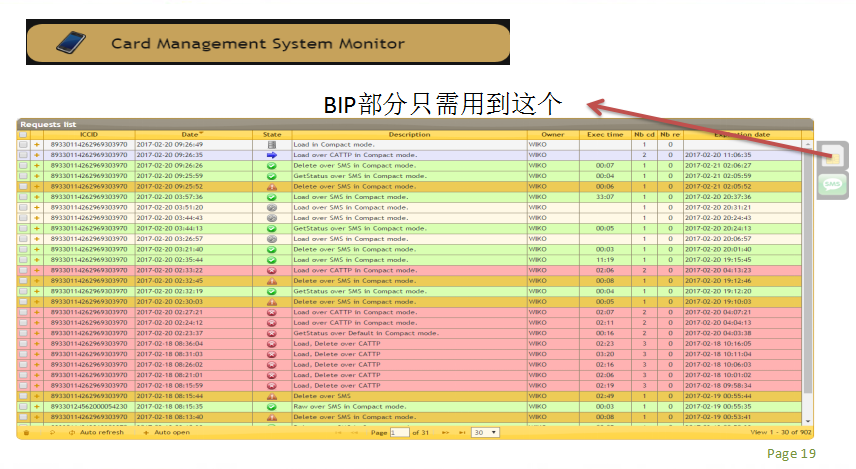Viewport: 856px width, 469px height.
Task: Click the green check icon at 02:32:19
Action: coord(271,292)
